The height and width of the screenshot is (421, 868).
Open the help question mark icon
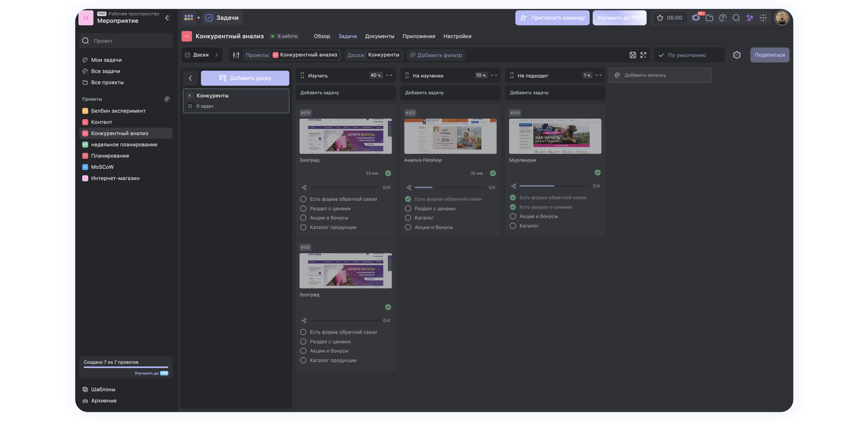coord(722,18)
